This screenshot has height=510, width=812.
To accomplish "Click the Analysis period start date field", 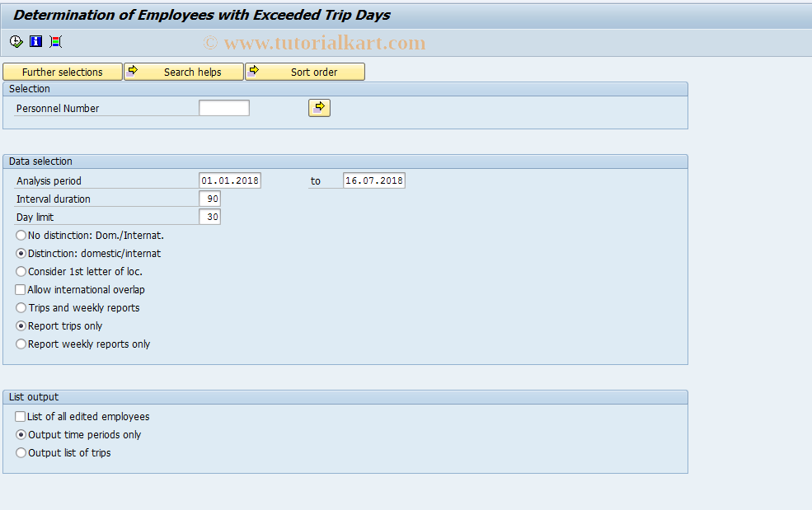I will (230, 180).
